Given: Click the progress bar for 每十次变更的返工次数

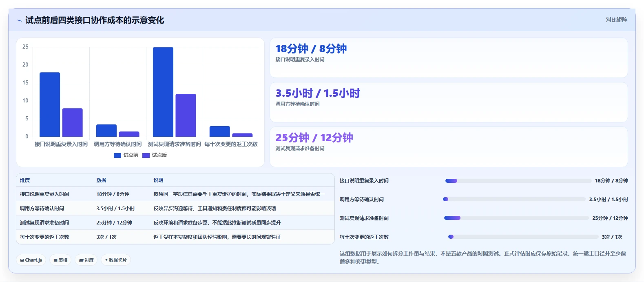Looking at the screenshot, I should coord(523,237).
